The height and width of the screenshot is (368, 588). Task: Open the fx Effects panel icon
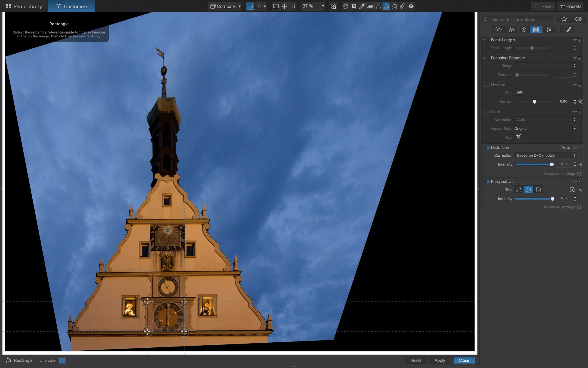coord(549,29)
